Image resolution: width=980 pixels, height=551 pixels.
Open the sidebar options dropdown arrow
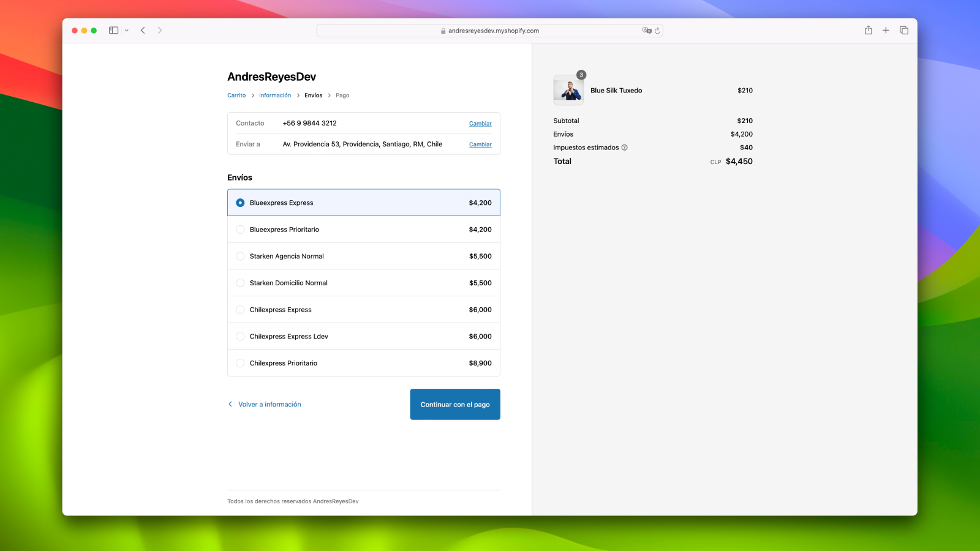(127, 30)
